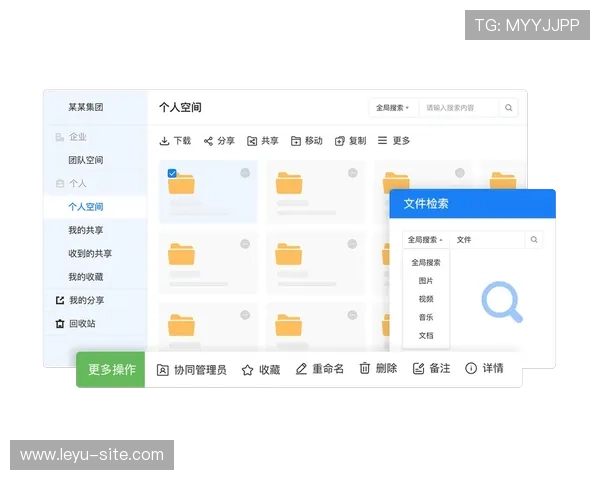Click the main search input field
Screen dimensions: 600x480
(459, 108)
